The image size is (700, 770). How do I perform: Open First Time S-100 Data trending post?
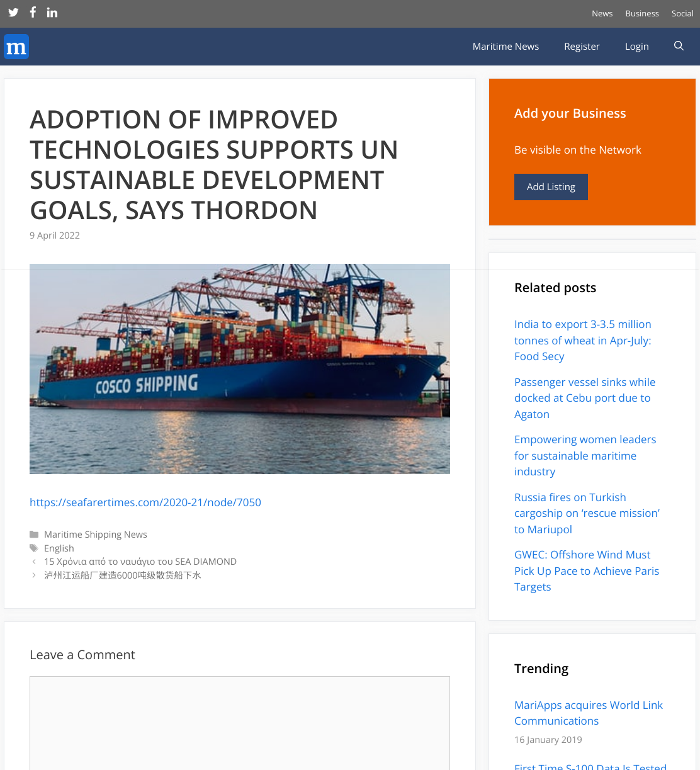pyautogui.click(x=590, y=766)
